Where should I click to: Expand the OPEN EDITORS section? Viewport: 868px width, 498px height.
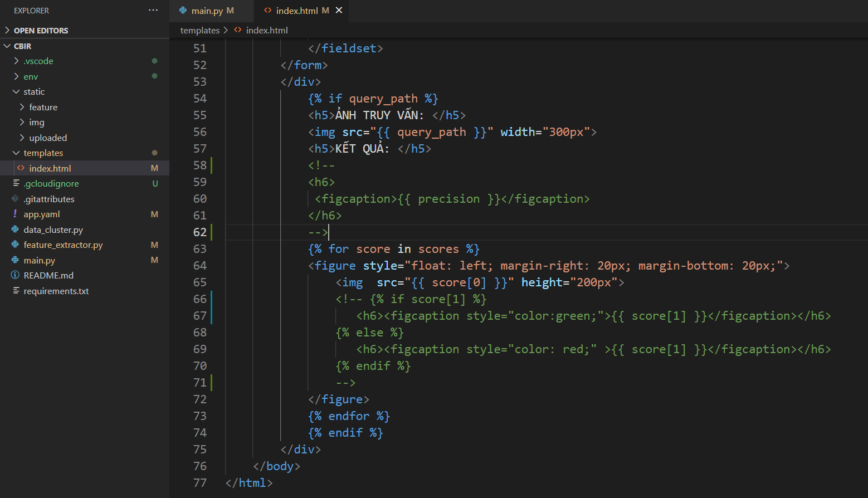pyautogui.click(x=41, y=31)
